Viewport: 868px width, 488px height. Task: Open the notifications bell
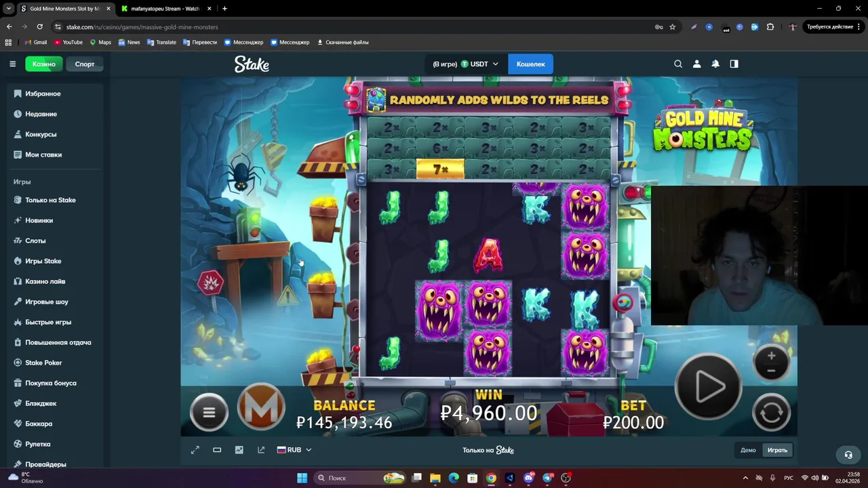[x=715, y=64]
